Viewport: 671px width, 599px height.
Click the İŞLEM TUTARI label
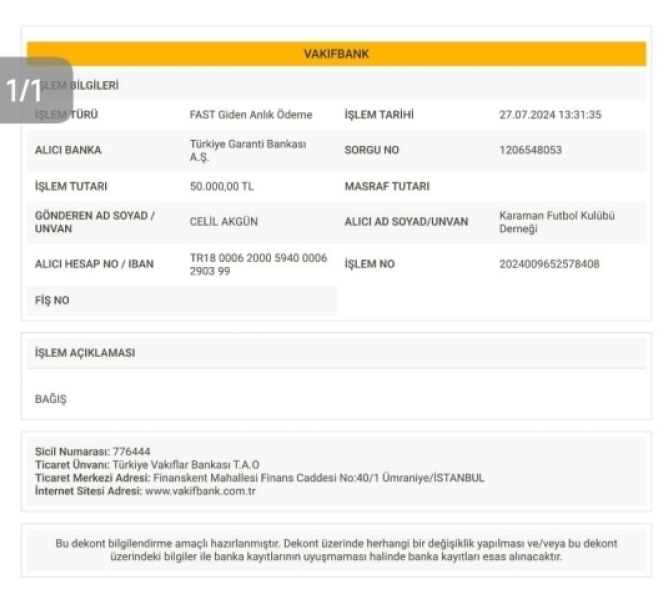[71, 187]
